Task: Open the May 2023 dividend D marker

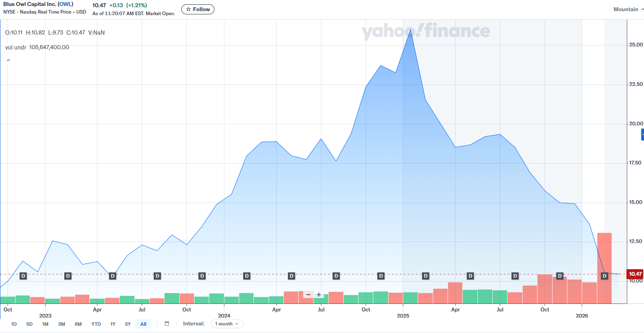Action: (113, 276)
